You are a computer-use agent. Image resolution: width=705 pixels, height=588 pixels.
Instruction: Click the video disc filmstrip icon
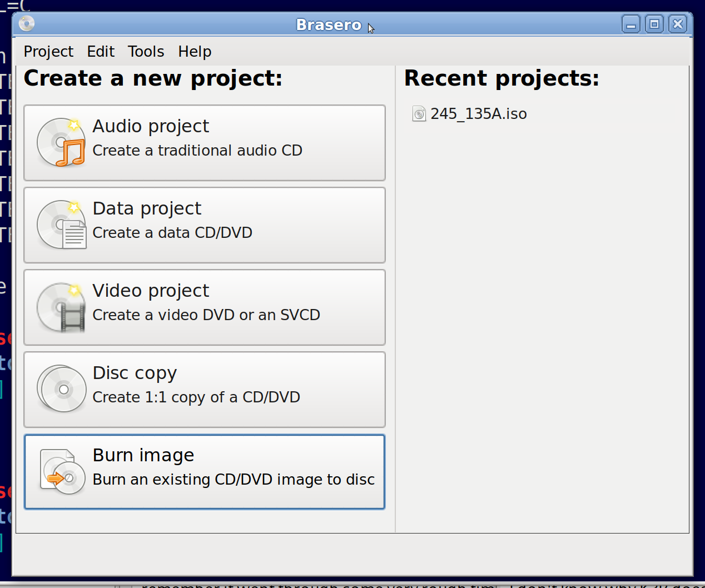(x=61, y=307)
